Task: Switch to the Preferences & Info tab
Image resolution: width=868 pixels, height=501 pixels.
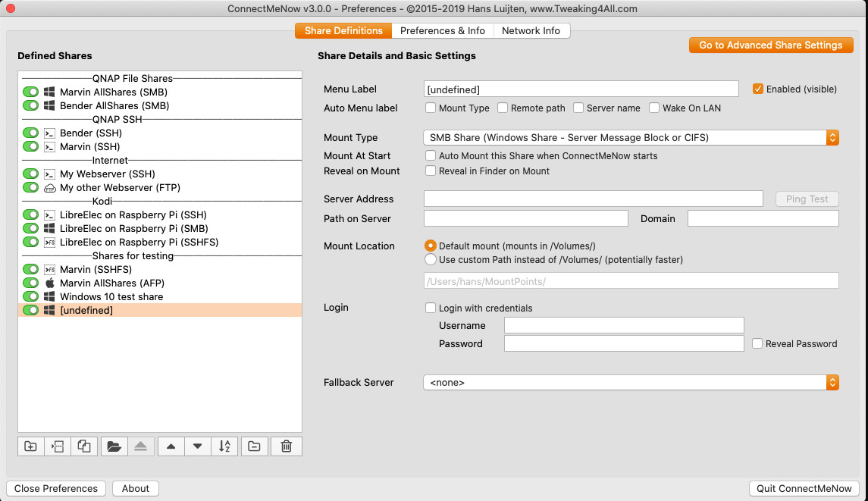Action: 442,30
